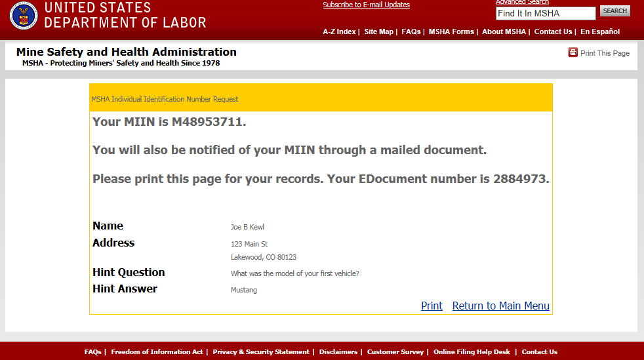Click the name value 'Joe B Kewl'

coord(247,227)
